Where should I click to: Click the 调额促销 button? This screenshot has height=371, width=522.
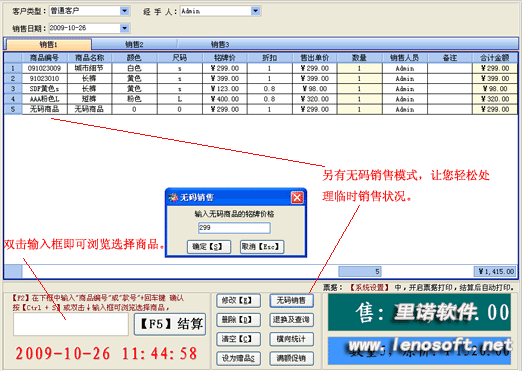[291, 358]
